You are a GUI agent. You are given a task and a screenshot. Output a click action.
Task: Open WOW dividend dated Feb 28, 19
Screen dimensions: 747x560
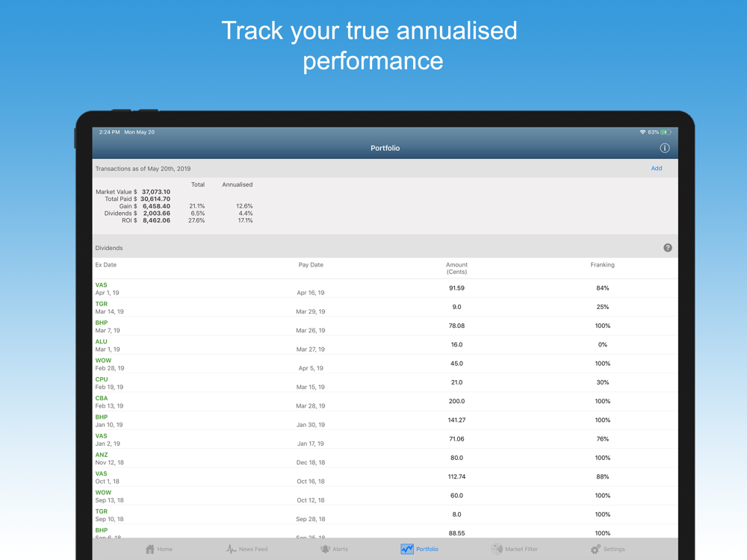(385, 364)
